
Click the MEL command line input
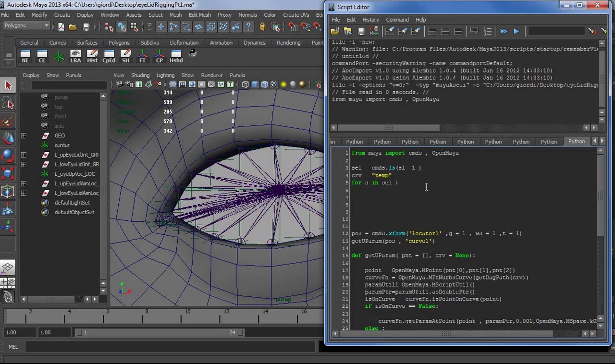click(170, 347)
